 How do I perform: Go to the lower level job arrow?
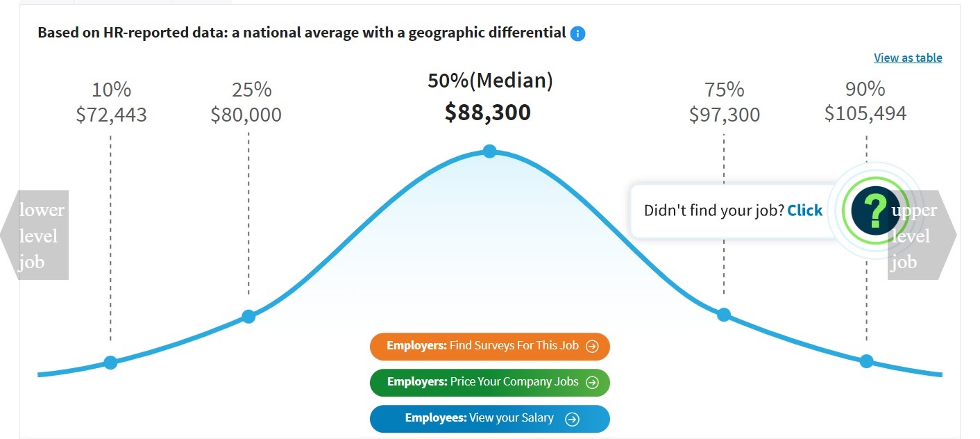[35, 235]
